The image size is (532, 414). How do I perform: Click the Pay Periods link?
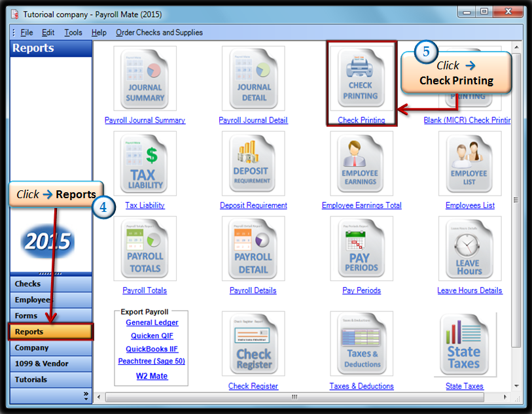(x=361, y=290)
